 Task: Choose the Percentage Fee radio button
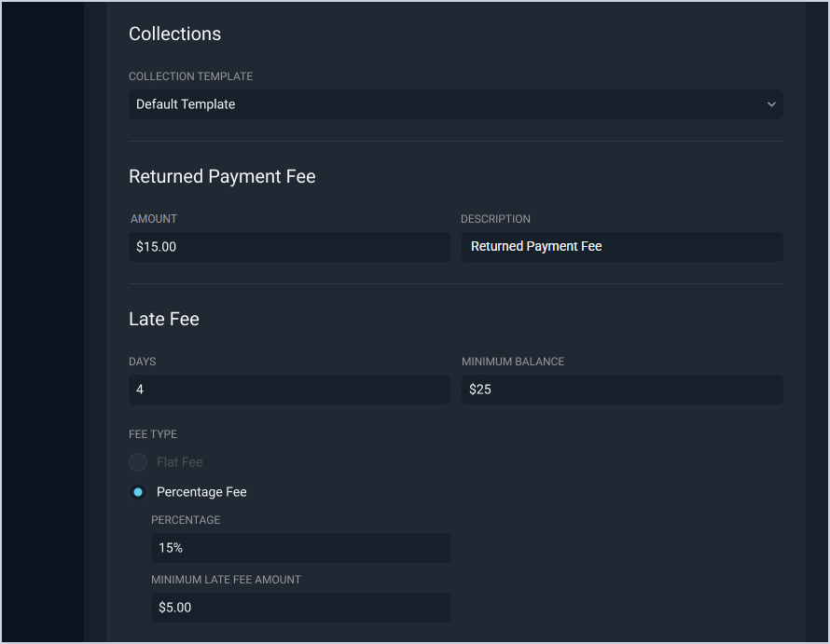click(138, 492)
